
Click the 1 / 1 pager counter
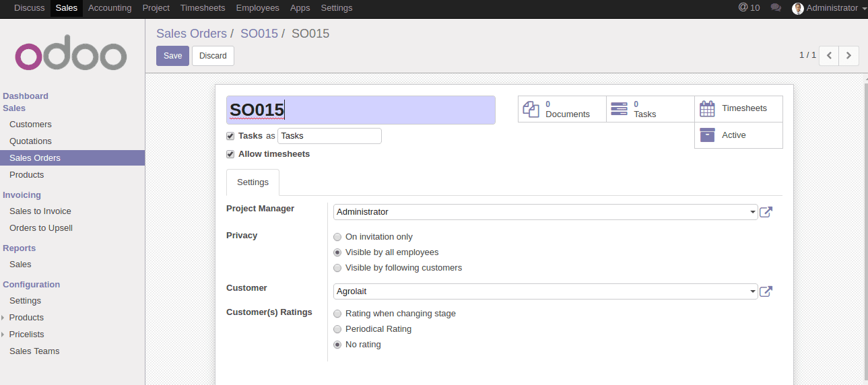(807, 55)
